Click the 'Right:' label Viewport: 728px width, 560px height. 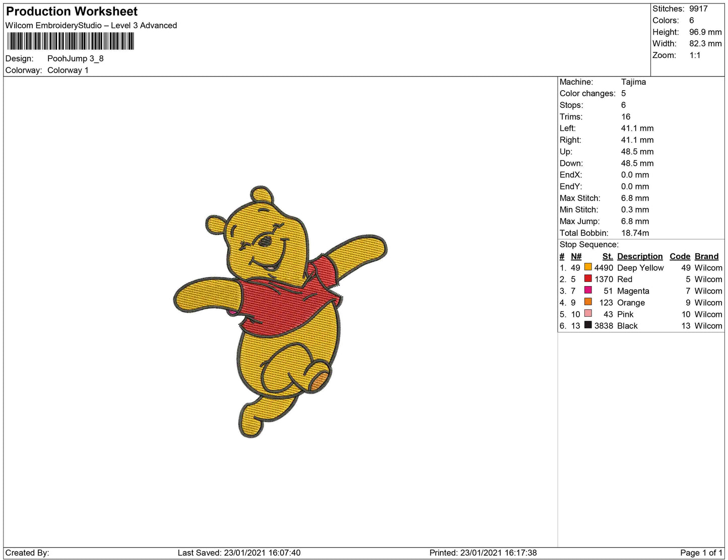pyautogui.click(x=570, y=139)
